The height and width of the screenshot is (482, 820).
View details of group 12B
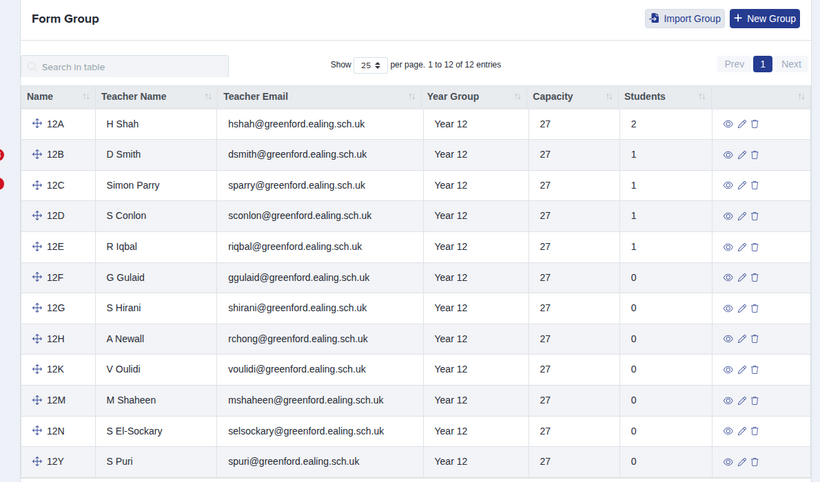coord(728,155)
